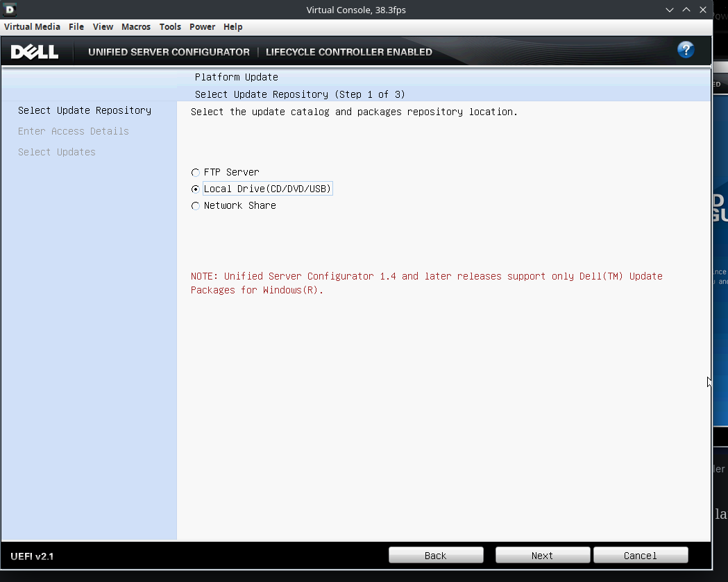Open the Virtual Media menu
This screenshot has height=582, width=728.
tap(32, 26)
